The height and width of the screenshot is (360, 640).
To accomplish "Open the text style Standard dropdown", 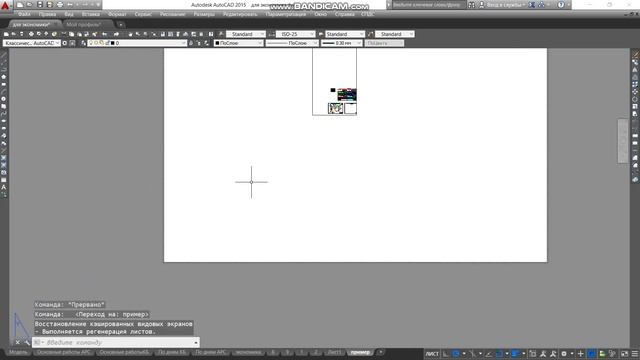I will [245, 34].
